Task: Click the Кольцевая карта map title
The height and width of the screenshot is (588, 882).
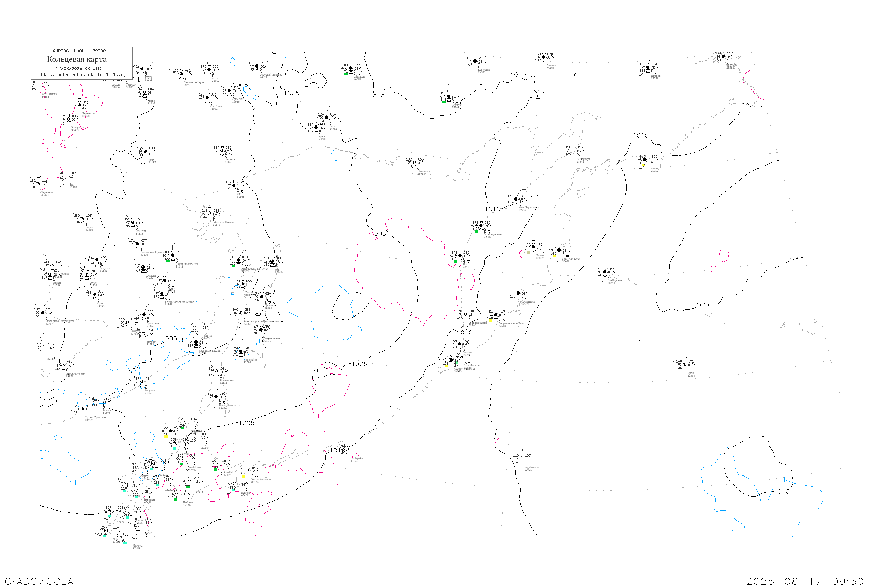Action: tap(77, 59)
